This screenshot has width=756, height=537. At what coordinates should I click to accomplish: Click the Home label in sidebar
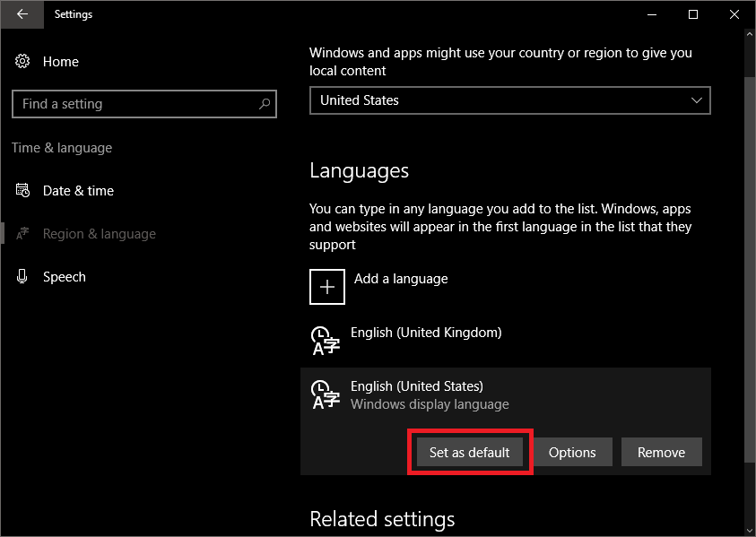tap(61, 62)
